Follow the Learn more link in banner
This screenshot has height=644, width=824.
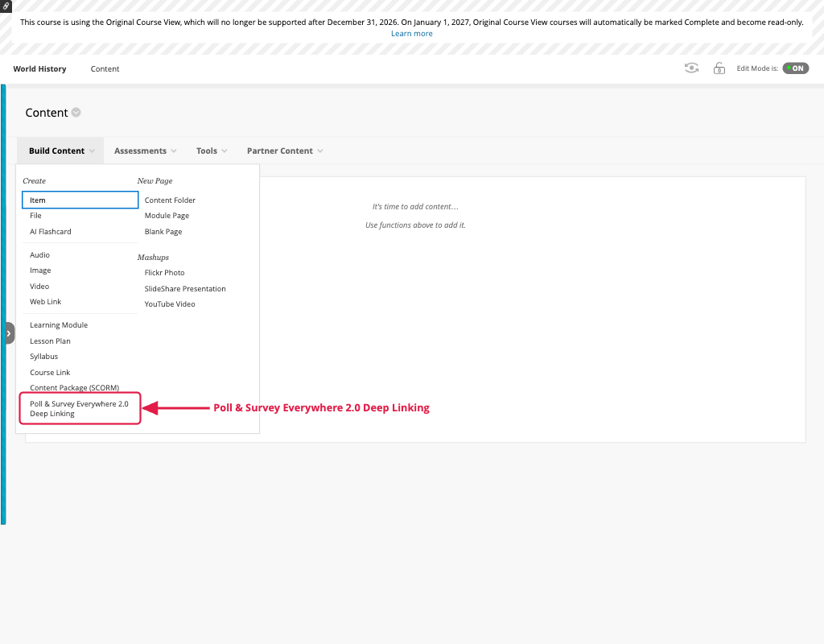point(411,33)
